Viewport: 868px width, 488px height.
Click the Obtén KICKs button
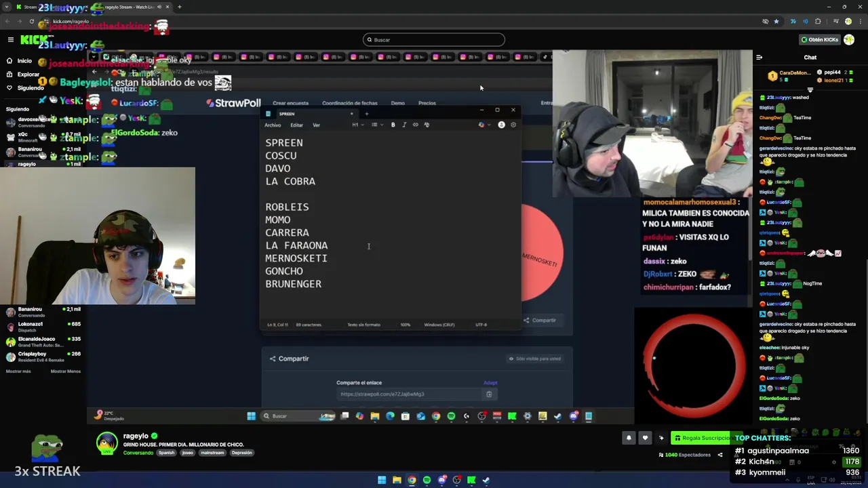[819, 40]
